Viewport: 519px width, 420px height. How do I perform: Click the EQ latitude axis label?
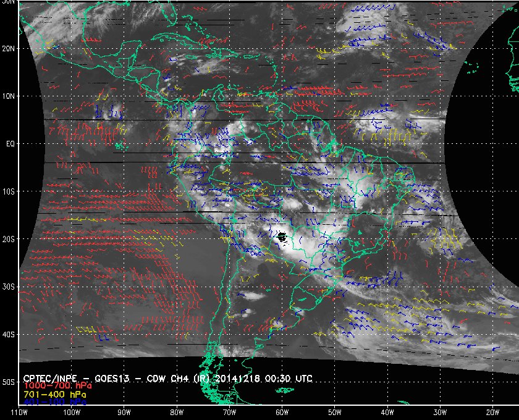tap(11, 143)
